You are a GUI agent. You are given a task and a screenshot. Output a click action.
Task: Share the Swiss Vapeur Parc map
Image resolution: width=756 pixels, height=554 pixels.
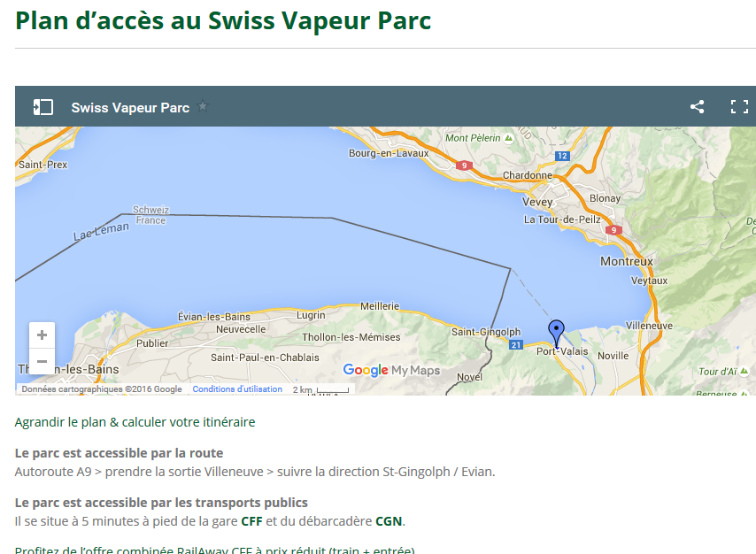697,106
